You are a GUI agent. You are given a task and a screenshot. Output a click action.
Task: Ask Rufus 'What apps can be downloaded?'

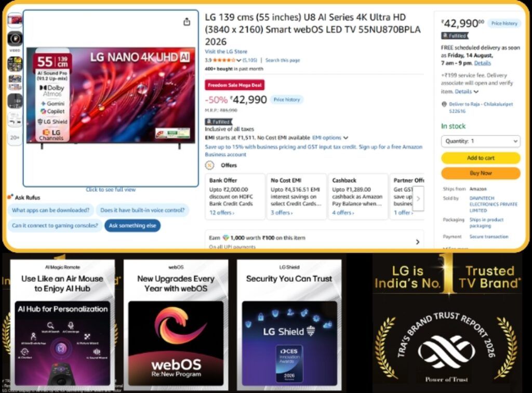(50, 210)
